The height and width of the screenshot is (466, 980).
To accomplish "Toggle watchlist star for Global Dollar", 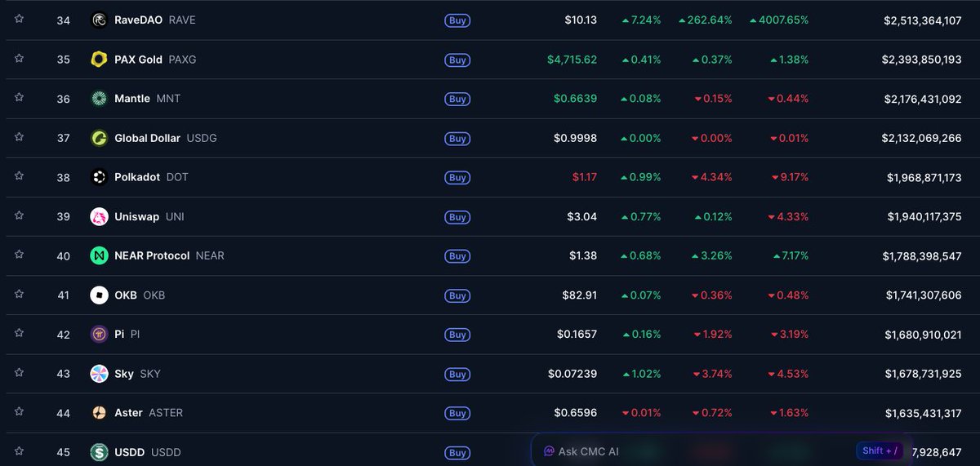I will coord(19,137).
